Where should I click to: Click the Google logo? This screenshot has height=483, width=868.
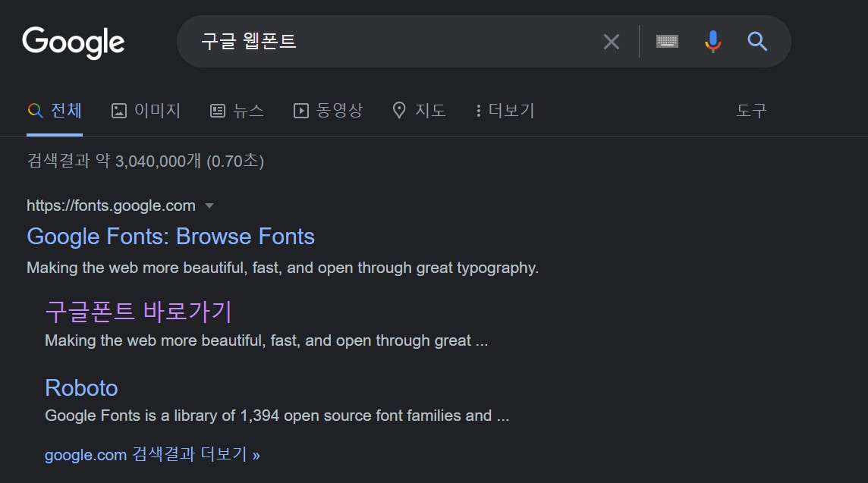coord(73,42)
